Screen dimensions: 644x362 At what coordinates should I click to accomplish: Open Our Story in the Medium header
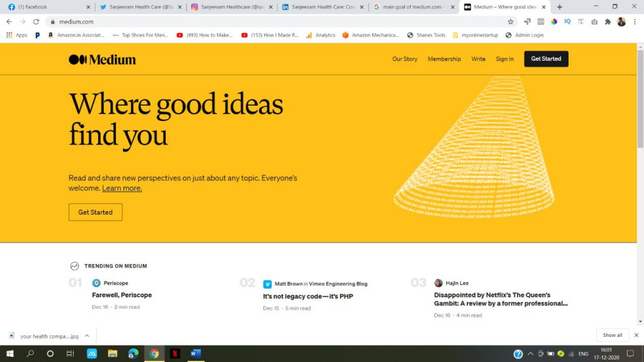404,59
